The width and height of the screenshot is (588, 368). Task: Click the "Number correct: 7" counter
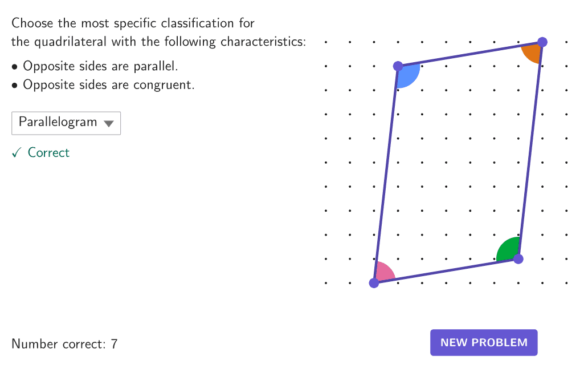click(x=64, y=344)
